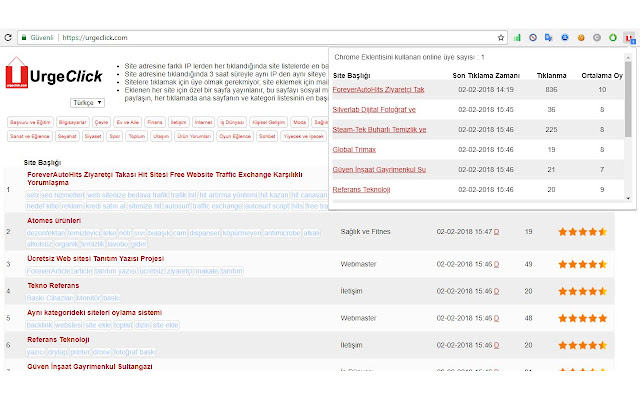Click the popup scrollbar down arrow

(x=628, y=198)
